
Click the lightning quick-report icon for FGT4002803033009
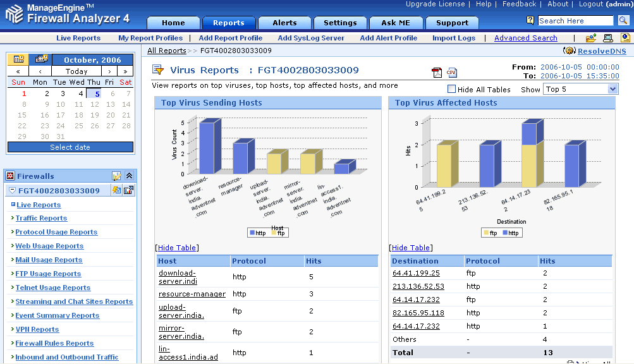pyautogui.click(x=116, y=190)
